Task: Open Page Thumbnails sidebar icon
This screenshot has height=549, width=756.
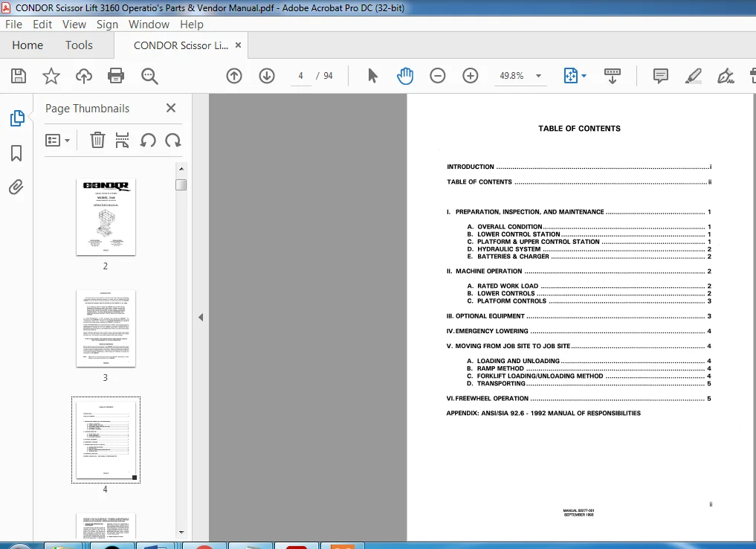Action: click(17, 118)
